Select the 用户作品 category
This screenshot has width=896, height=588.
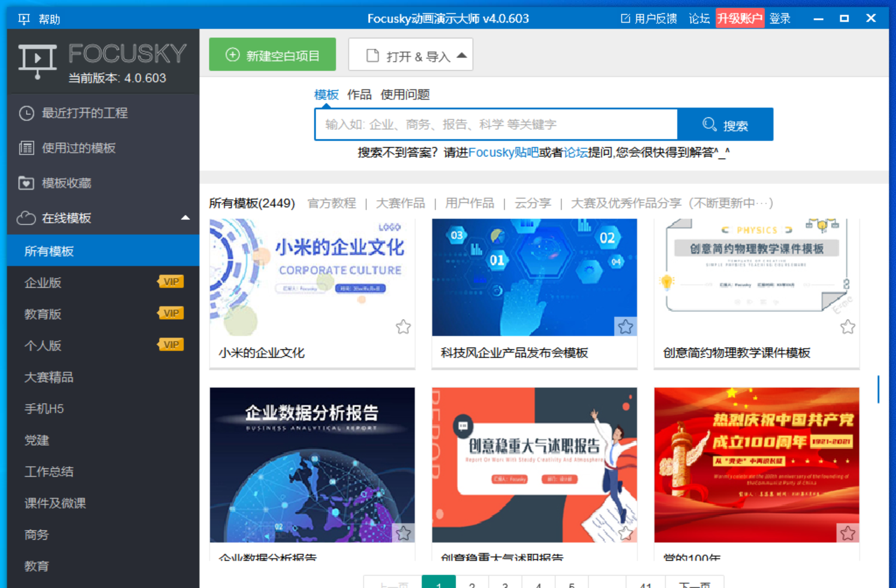point(470,203)
